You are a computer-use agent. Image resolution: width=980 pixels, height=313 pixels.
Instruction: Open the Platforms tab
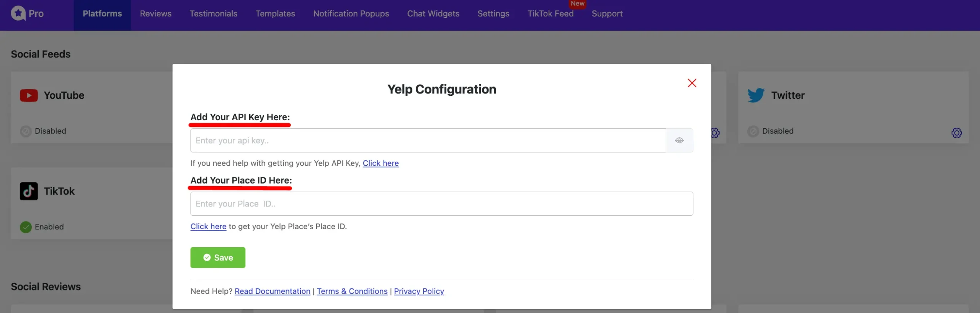[102, 14]
